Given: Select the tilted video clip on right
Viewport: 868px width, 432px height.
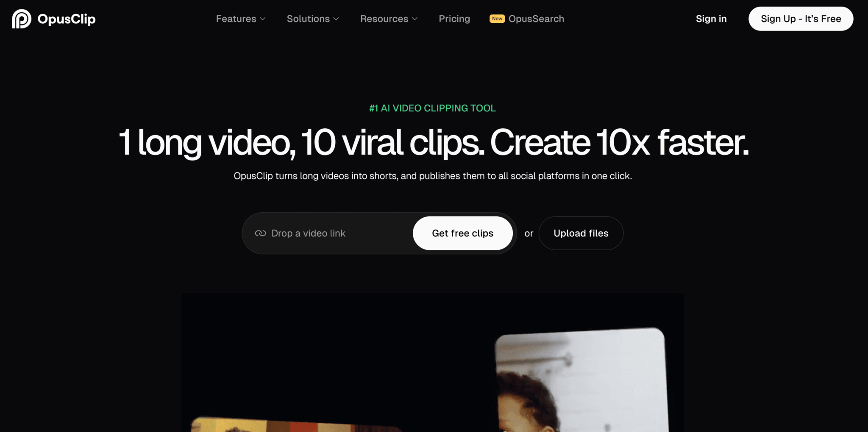Looking at the screenshot, I should pos(581,381).
